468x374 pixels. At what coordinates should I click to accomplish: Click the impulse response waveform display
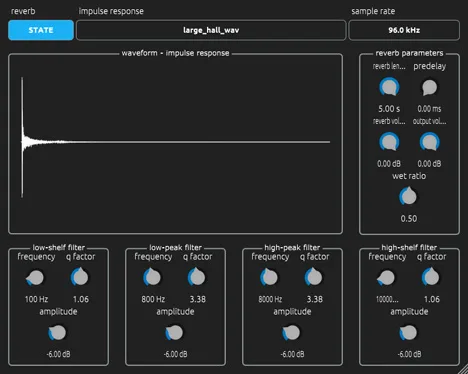(175, 143)
